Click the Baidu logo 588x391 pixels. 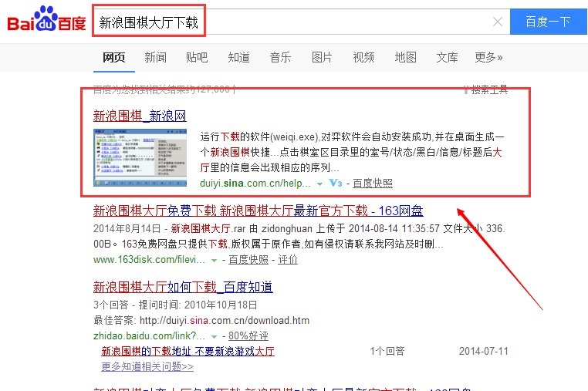point(46,21)
